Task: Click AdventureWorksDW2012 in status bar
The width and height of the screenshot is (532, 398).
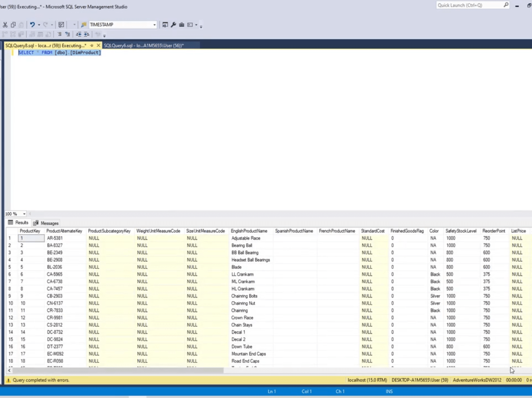Action: tap(477, 380)
